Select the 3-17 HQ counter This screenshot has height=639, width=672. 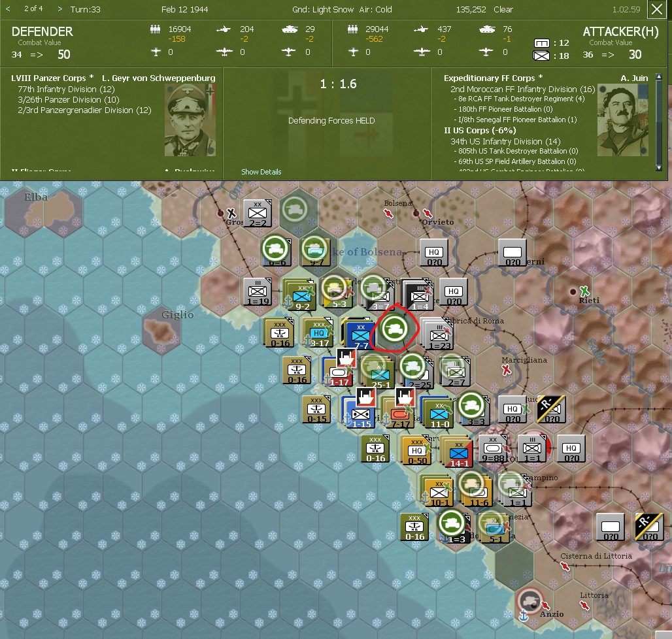319,333
